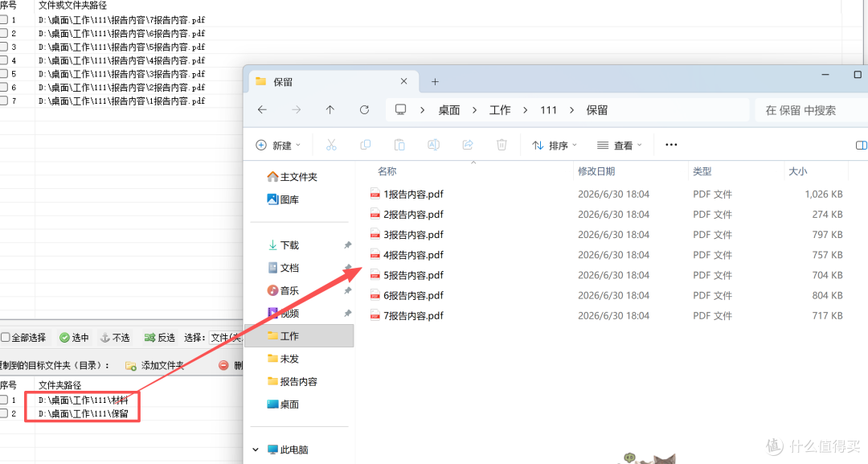Image resolution: width=868 pixels, height=464 pixels.
Task: Check the checkbox for row 4 4报告内容.pdf path
Action: tap(4, 60)
